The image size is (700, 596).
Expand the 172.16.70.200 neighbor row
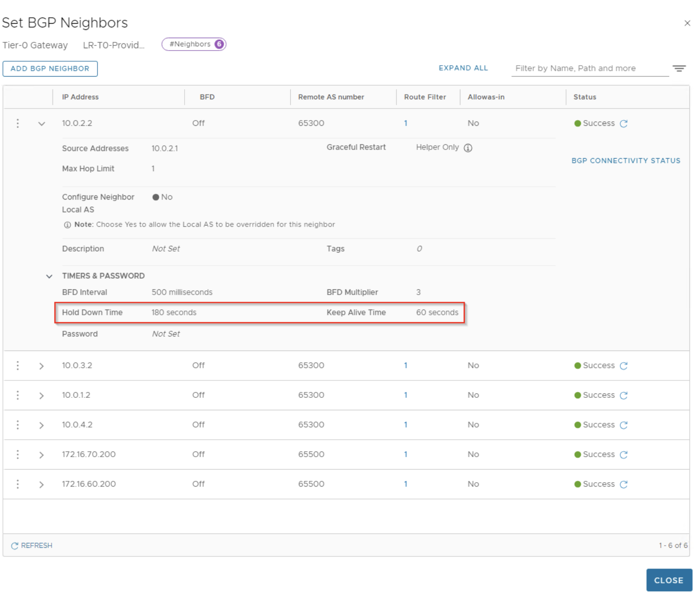41,455
